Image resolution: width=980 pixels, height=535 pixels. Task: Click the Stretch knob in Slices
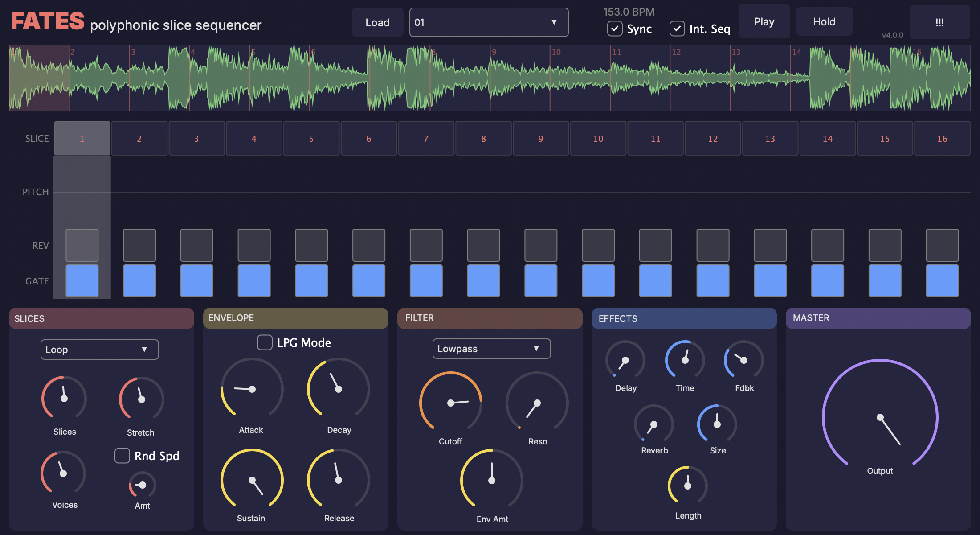click(141, 399)
